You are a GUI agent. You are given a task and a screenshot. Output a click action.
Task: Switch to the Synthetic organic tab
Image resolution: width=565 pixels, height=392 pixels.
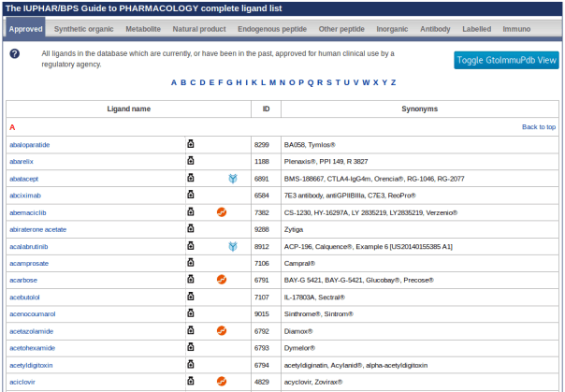[83, 29]
